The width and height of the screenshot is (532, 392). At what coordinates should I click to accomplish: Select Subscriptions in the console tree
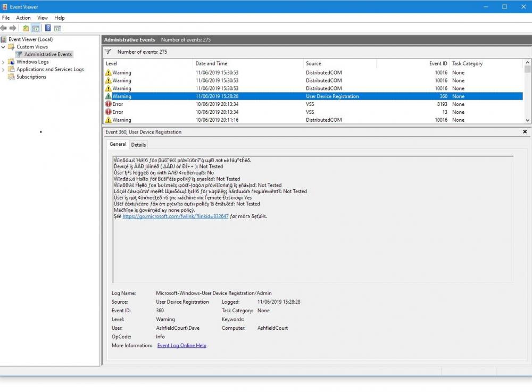tap(31, 77)
